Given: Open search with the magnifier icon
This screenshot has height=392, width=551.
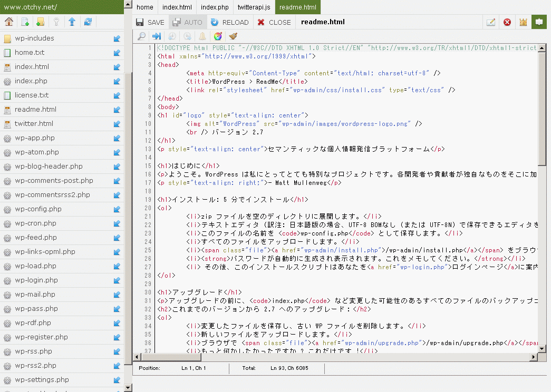Looking at the screenshot, I should [x=142, y=36].
